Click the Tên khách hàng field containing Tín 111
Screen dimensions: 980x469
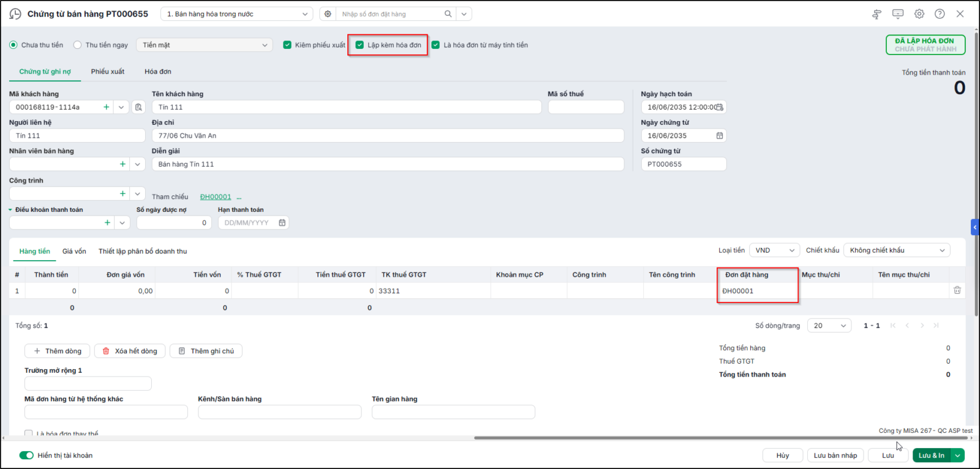pos(347,107)
